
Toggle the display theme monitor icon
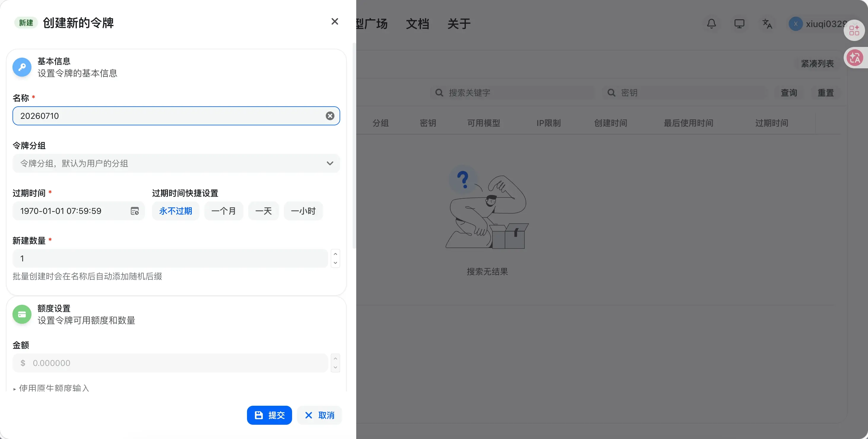(x=739, y=24)
